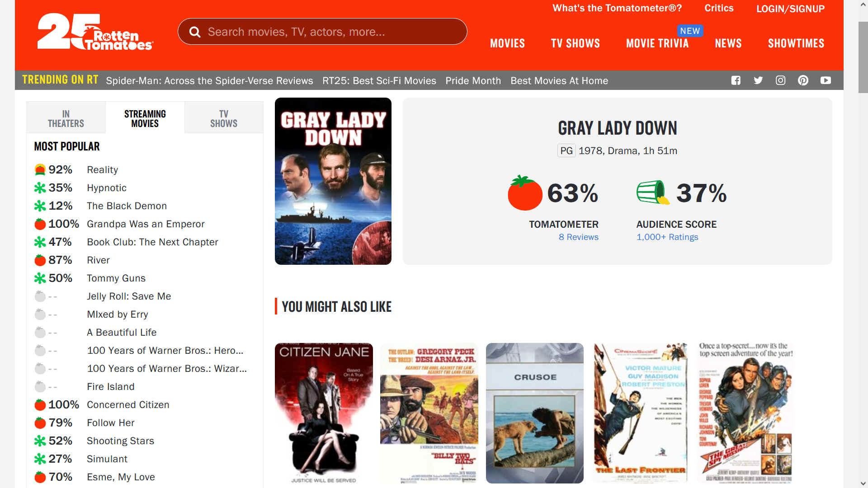
Task: Click the Rotten Tomatoes 25 logo
Action: (x=95, y=32)
